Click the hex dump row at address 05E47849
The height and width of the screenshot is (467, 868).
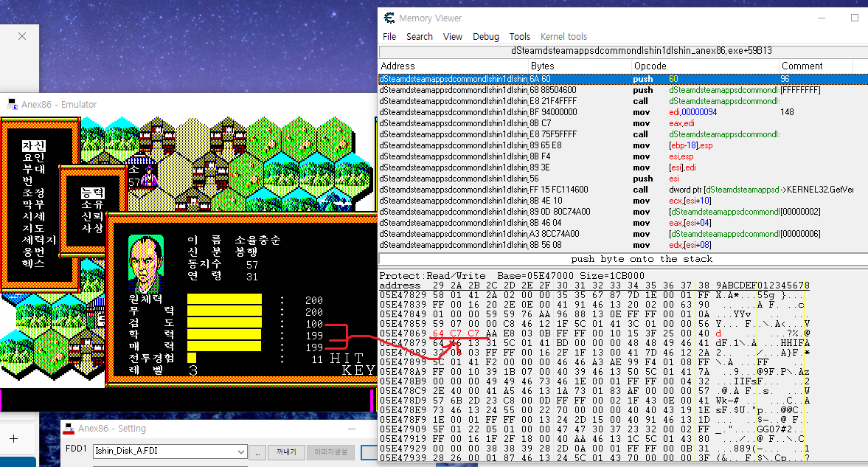[x=594, y=314]
